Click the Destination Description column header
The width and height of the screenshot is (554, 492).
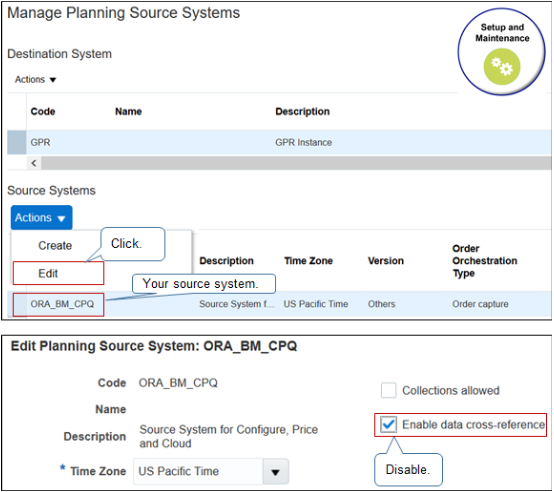[302, 112]
